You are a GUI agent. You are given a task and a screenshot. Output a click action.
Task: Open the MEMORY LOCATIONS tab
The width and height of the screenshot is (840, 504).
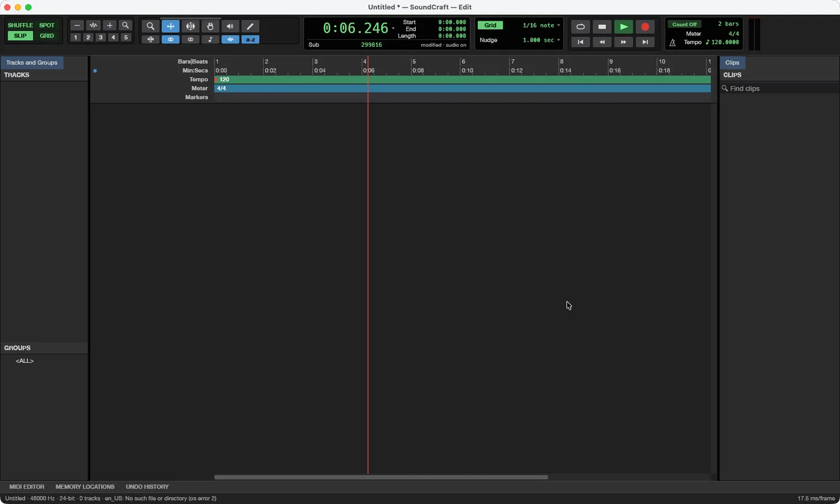(x=85, y=487)
